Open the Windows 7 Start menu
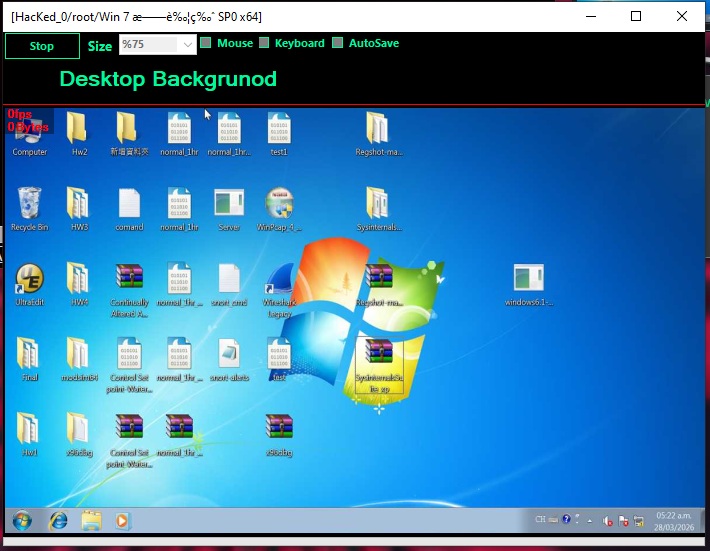This screenshot has width=710, height=551. (x=22, y=520)
